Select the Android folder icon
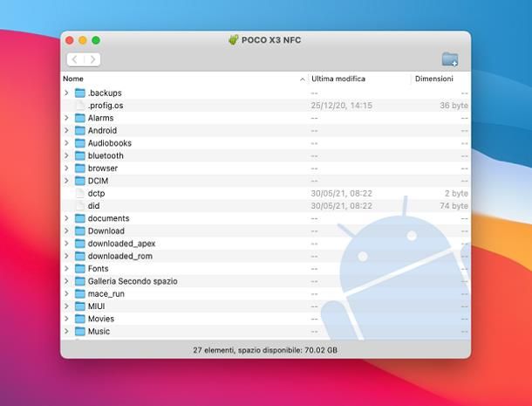Screen dimensions: 532x406 (x=79, y=130)
